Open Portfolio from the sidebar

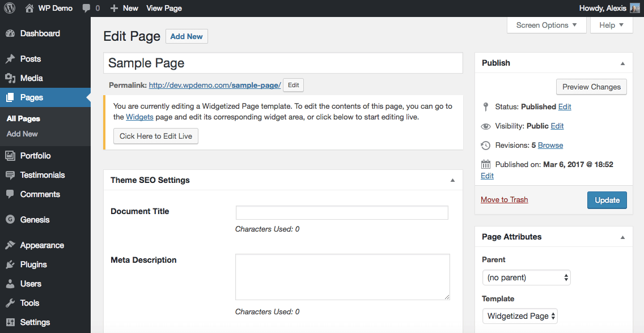[35, 156]
